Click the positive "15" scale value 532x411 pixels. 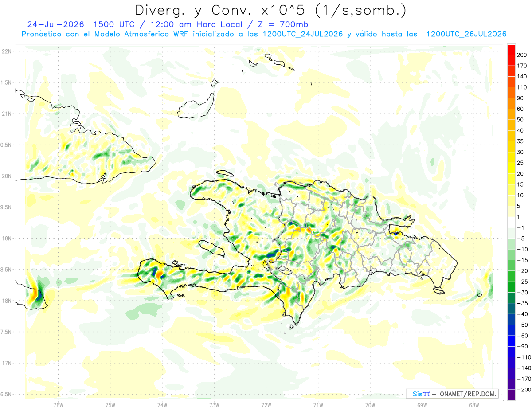pos(520,184)
